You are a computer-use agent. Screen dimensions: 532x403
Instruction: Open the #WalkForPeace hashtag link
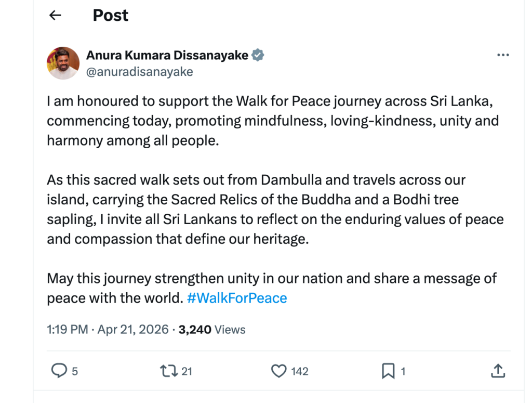(x=237, y=298)
